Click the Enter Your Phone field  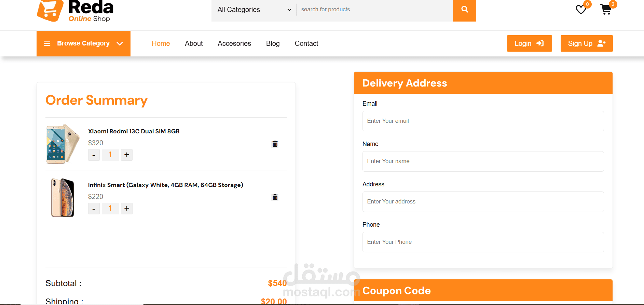pyautogui.click(x=483, y=242)
